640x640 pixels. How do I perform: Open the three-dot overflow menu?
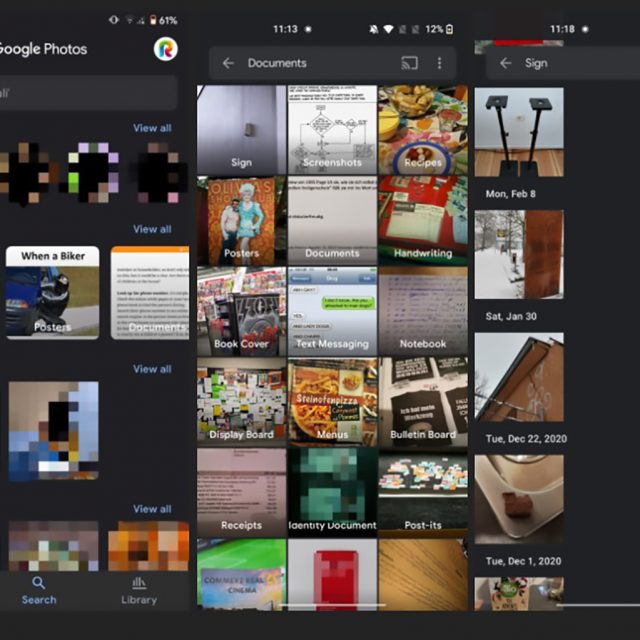coord(439,63)
